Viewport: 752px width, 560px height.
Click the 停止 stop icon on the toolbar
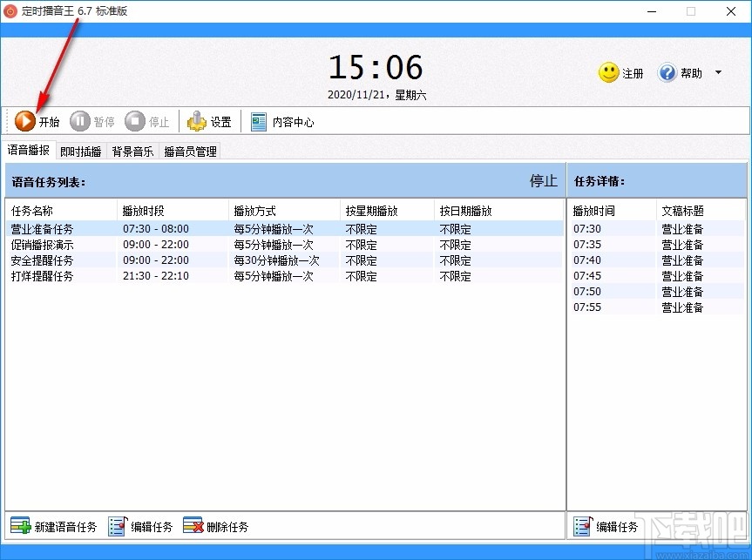135,121
